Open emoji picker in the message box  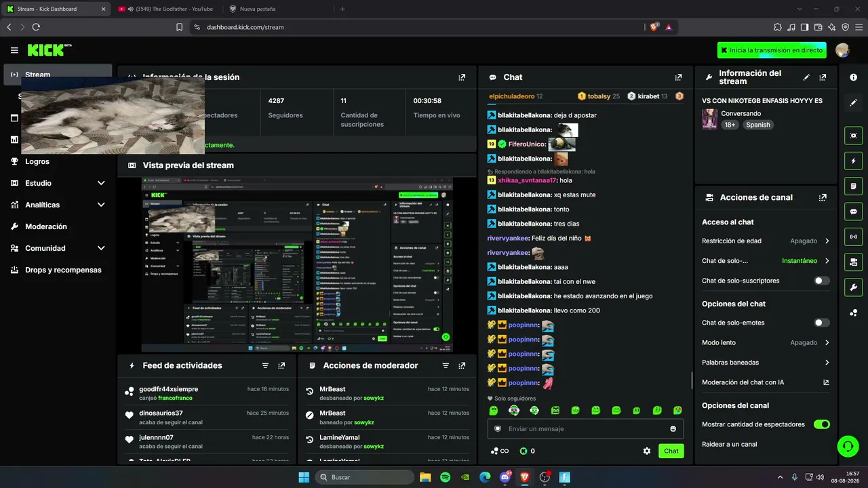pos(673,428)
